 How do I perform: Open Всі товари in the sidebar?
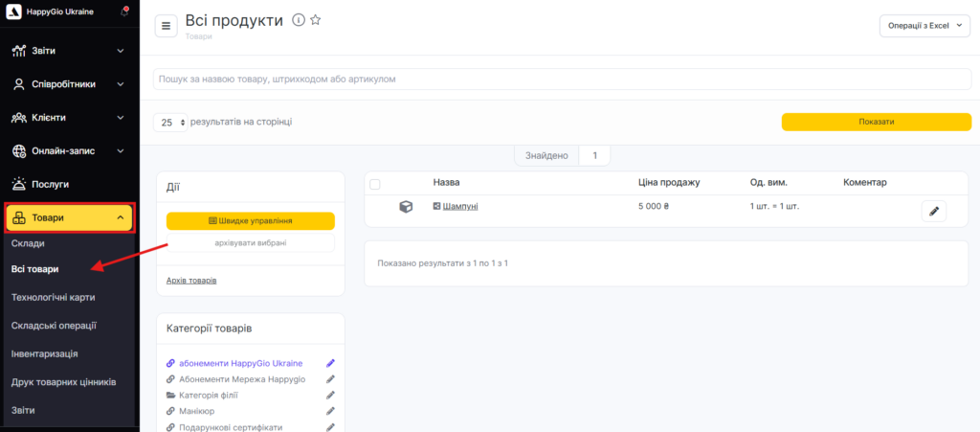[x=34, y=270]
